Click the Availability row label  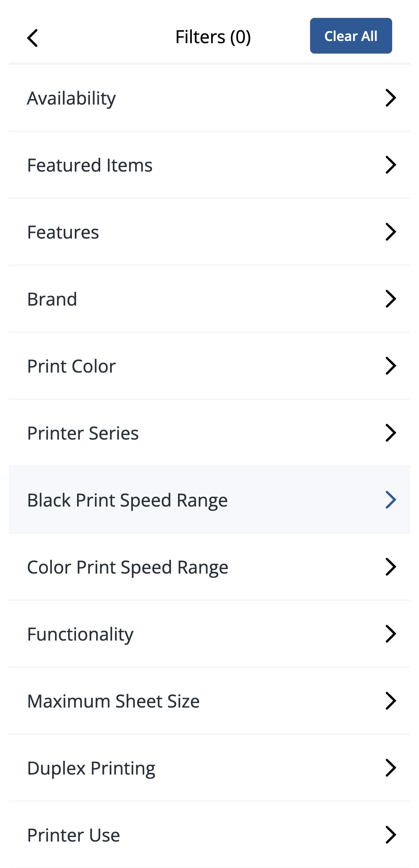click(x=71, y=98)
